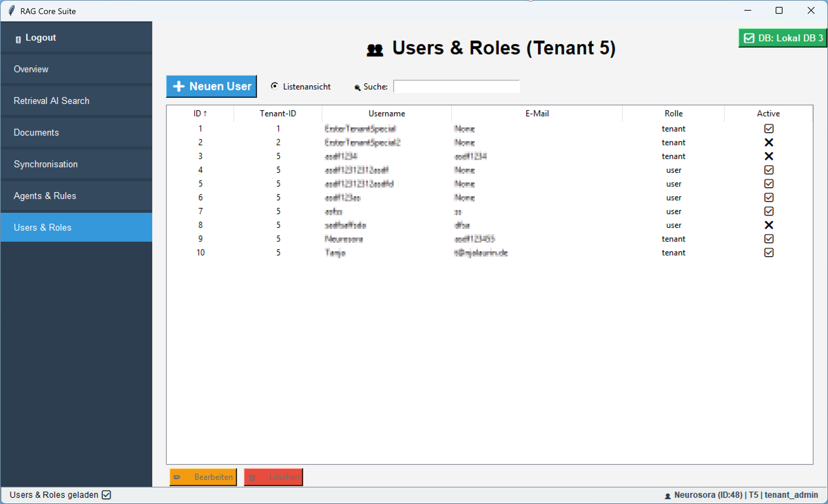Viewport: 828px width, 504px height.
Task: Sort table by the Rolle column header
Action: [673, 113]
